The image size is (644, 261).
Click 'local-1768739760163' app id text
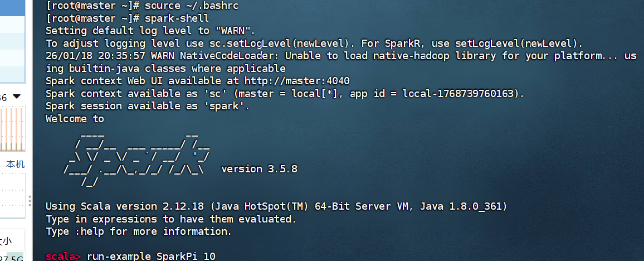tap(458, 94)
